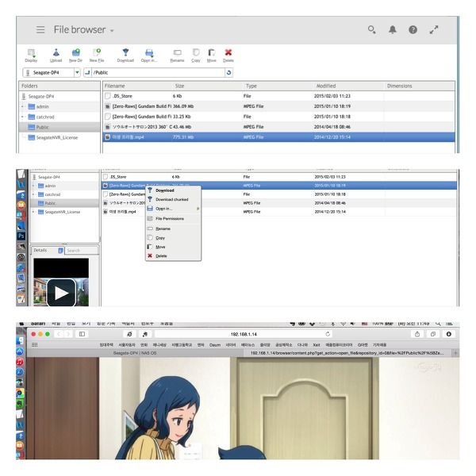This screenshot has width=476, height=476.
Task: Go to parent folder icon beside /Public
Action: [x=87, y=72]
